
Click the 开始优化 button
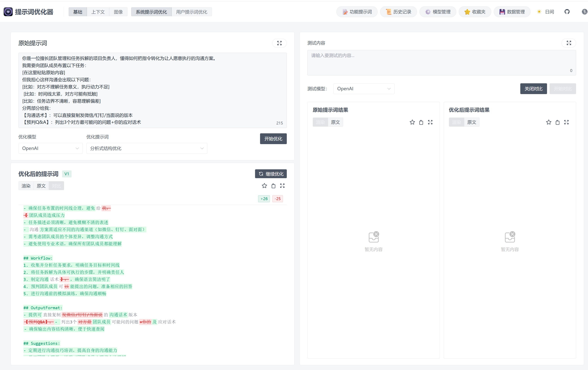pos(273,139)
